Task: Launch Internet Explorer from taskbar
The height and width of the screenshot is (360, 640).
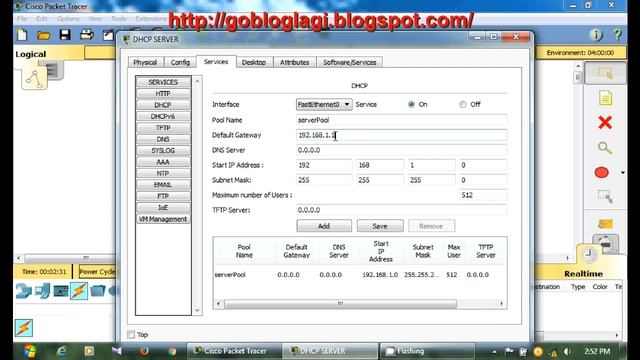Action: click(62, 351)
